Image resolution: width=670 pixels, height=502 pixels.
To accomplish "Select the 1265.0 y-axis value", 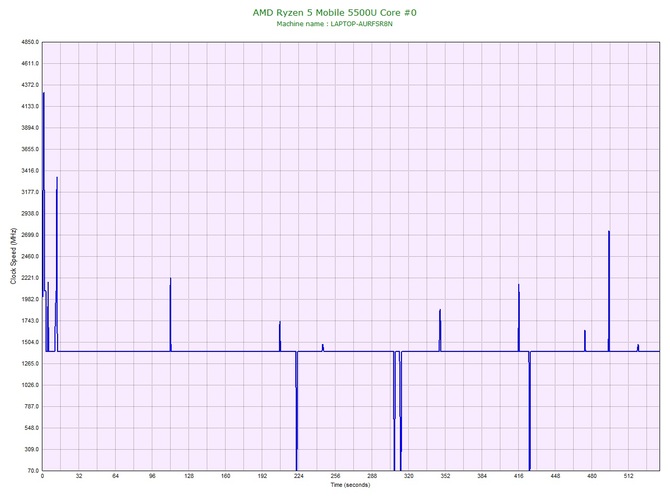I will (x=30, y=364).
